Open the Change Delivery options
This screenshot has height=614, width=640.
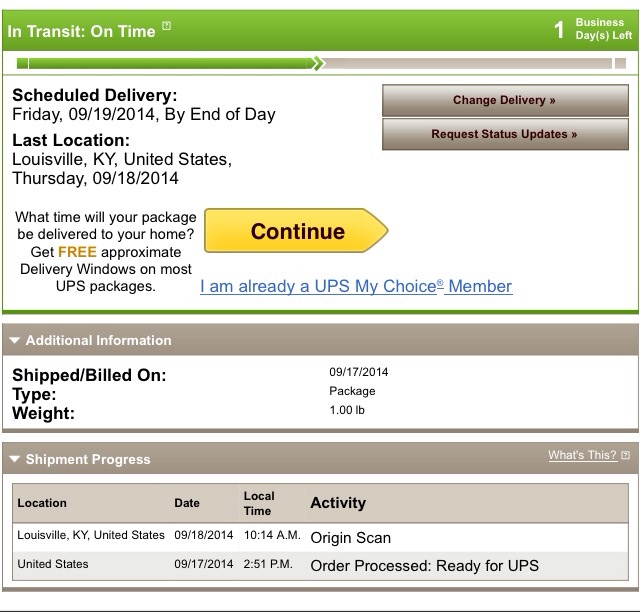pyautogui.click(x=505, y=100)
